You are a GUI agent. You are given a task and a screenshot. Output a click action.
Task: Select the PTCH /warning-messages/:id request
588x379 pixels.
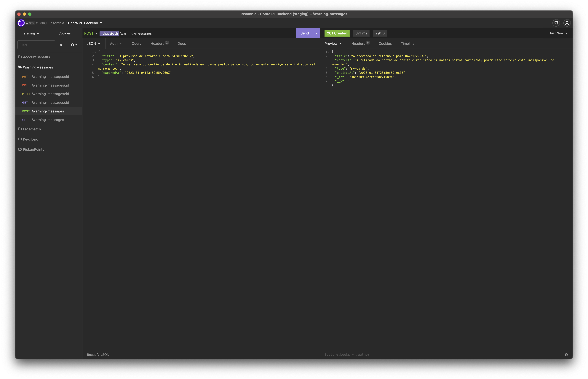pos(49,94)
